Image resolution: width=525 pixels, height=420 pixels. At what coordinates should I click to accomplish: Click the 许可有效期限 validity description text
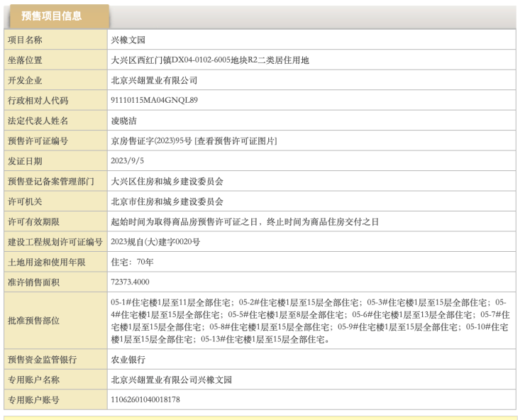click(245, 222)
